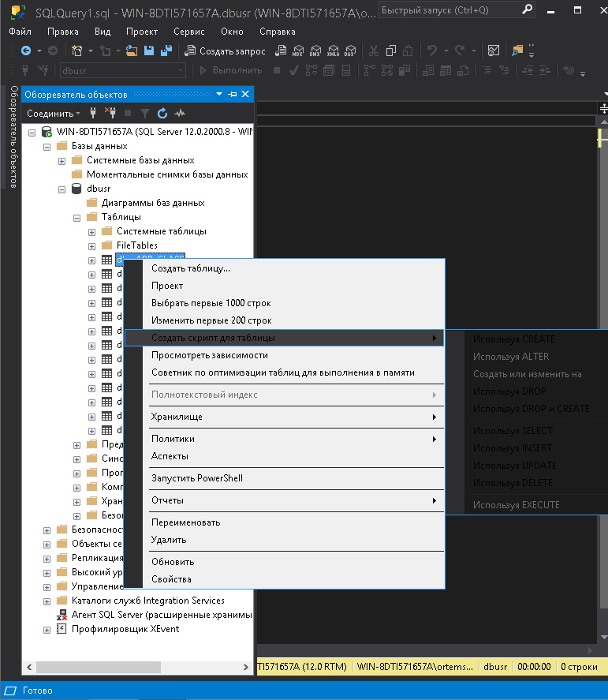The height and width of the screenshot is (700, 608).
Task: Click the MDX query icon
Action: point(298,51)
